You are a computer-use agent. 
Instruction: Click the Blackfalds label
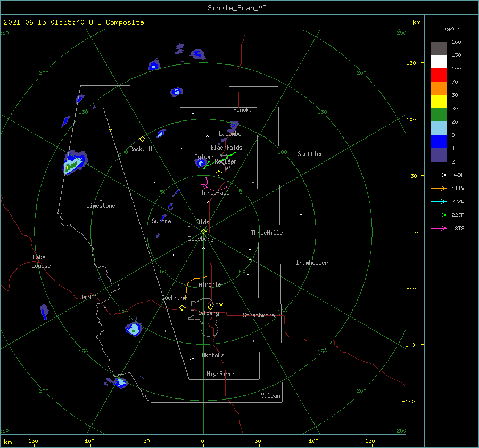226,148
